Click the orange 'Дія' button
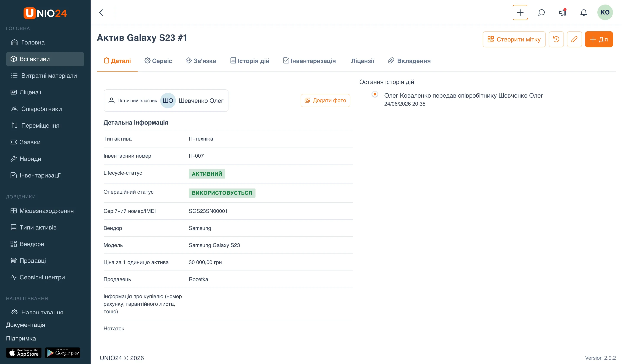This screenshot has width=622, height=364. [599, 39]
